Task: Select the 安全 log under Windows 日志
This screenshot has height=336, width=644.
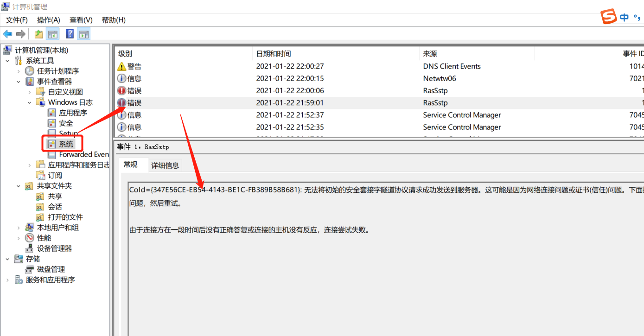Action: point(66,123)
